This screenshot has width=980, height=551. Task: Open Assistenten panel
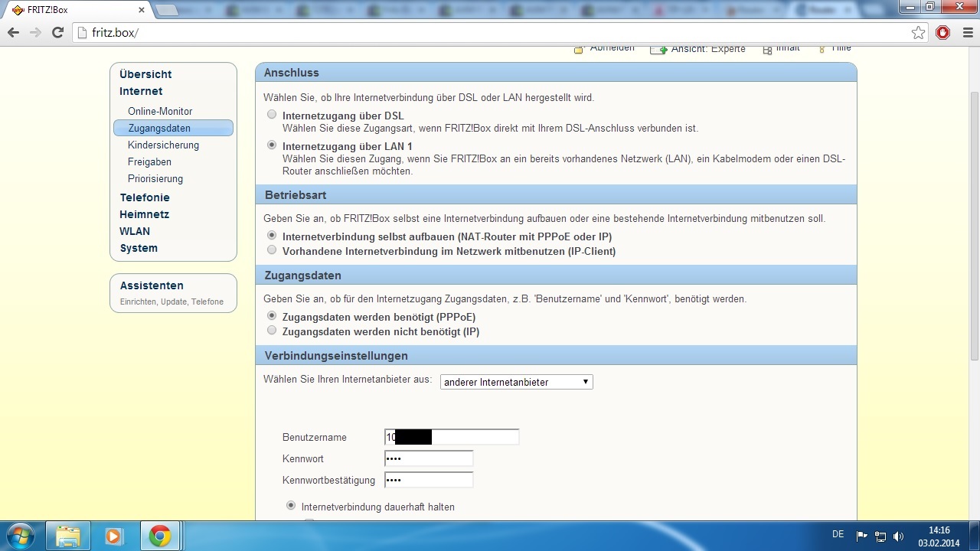pos(152,285)
